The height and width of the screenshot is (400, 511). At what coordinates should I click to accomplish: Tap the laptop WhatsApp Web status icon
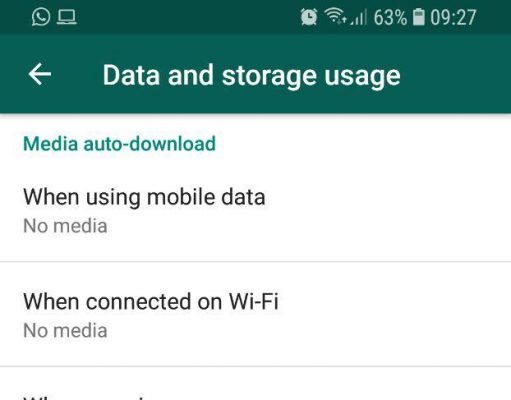[67, 17]
